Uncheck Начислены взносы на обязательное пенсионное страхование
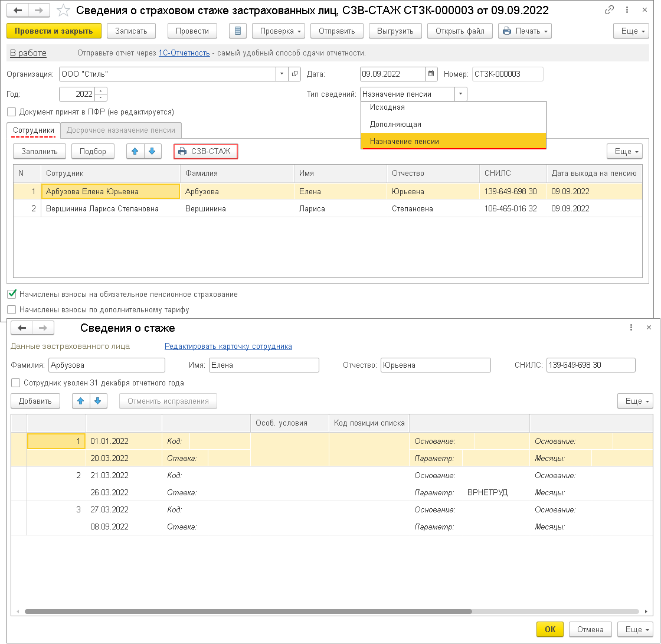The height and width of the screenshot is (644, 661). click(12, 294)
